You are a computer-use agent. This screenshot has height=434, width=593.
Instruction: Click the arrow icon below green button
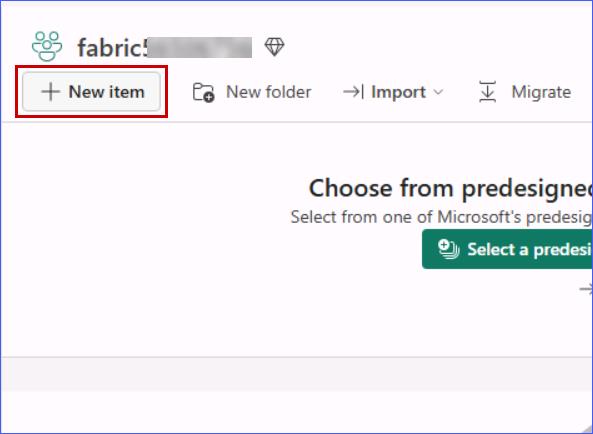tap(586, 289)
